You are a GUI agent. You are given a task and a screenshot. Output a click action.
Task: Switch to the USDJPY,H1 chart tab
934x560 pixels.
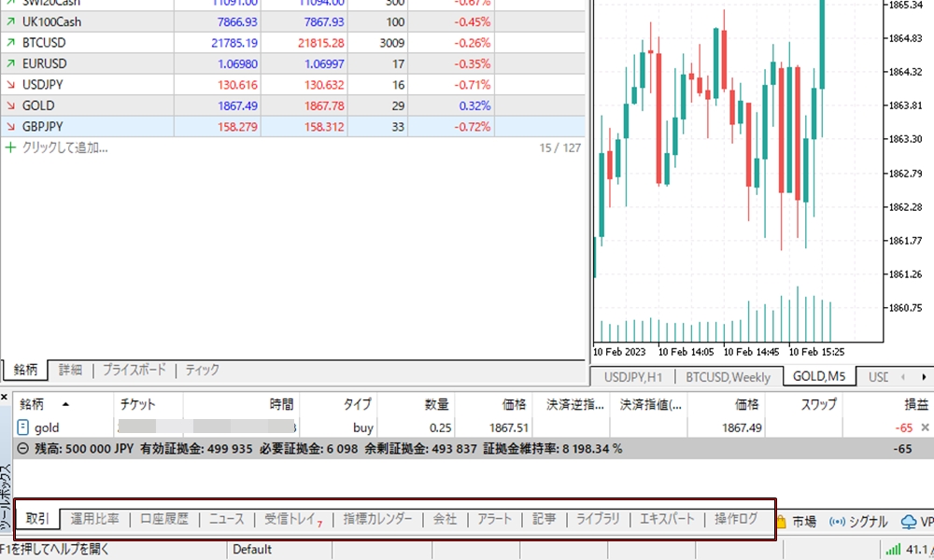(634, 377)
